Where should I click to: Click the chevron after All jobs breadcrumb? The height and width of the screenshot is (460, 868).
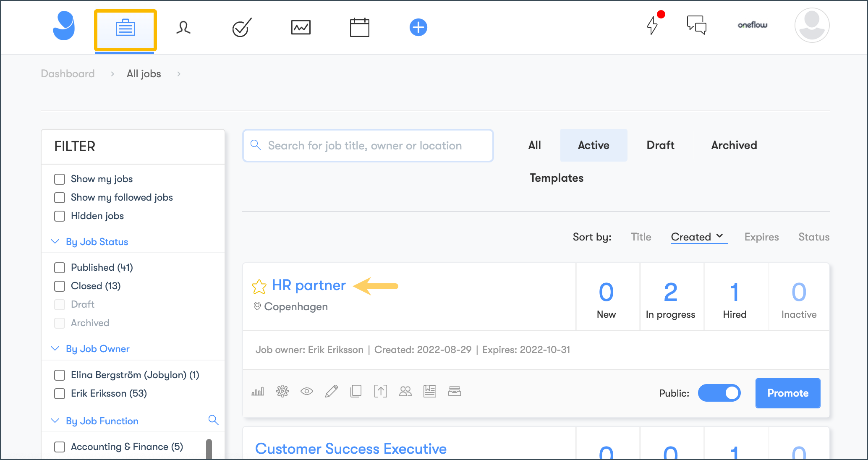point(179,74)
